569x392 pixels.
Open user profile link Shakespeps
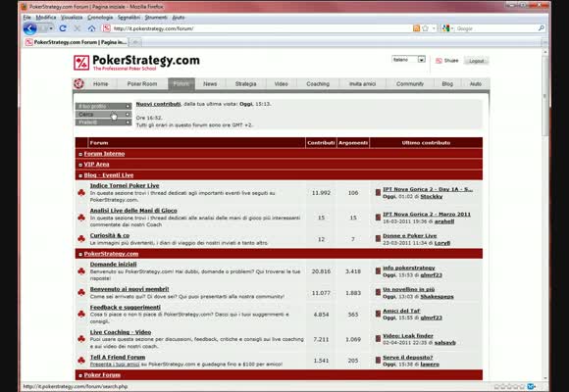pos(437,297)
